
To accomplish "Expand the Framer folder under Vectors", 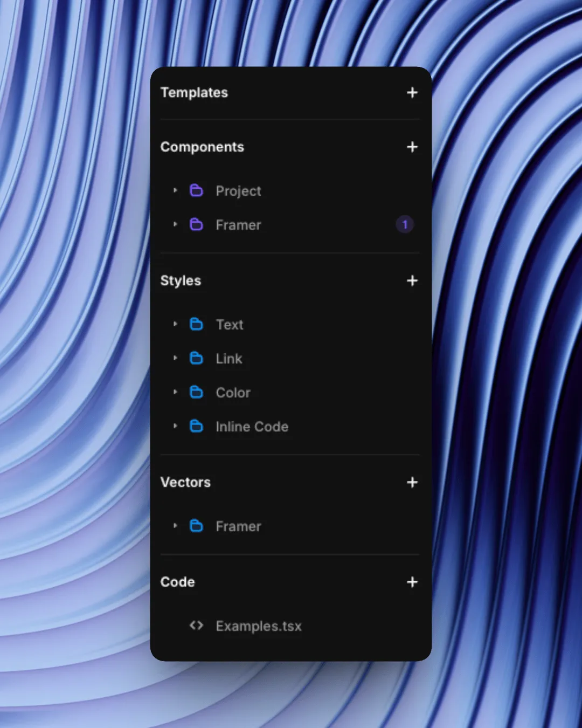I will coord(175,526).
